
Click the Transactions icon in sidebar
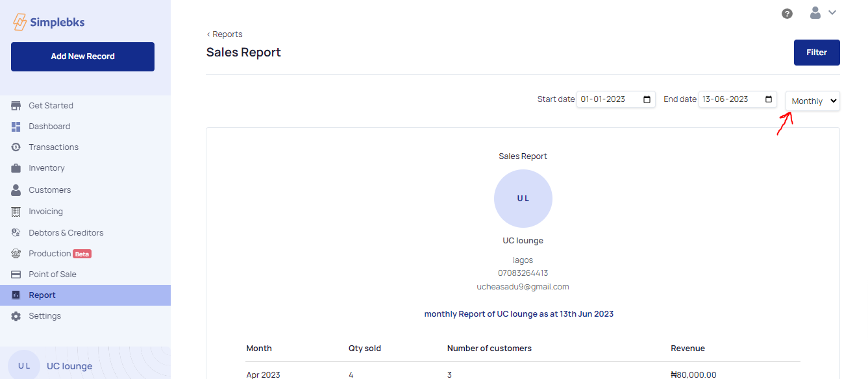[16, 147]
